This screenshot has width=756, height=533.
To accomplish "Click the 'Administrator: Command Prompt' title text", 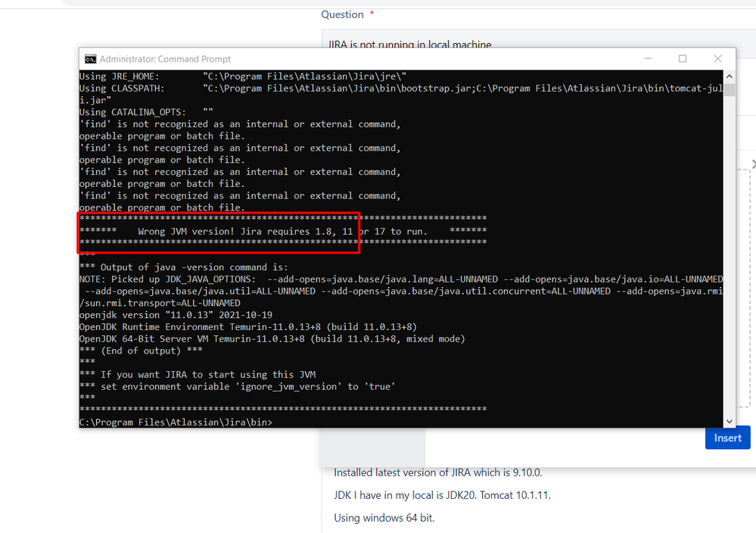I will 165,59.
